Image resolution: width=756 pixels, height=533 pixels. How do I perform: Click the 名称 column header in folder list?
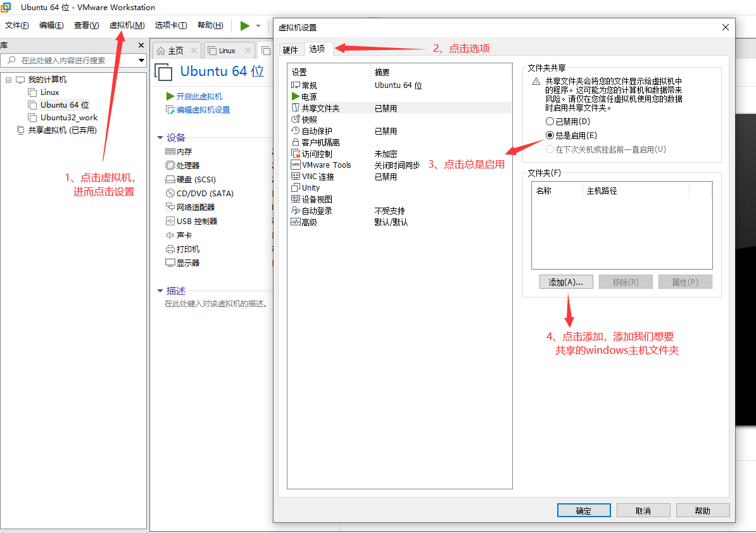tap(557, 191)
